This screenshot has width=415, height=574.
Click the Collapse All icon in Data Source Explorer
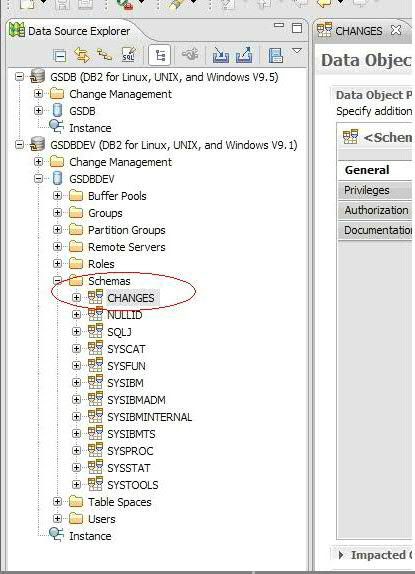[x=60, y=56]
